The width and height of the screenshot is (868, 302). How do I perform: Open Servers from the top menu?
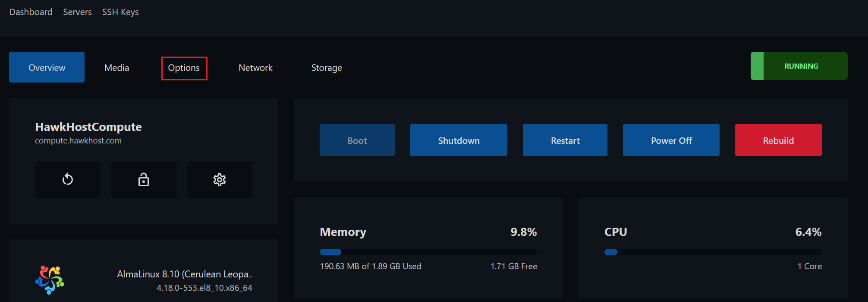coord(77,12)
